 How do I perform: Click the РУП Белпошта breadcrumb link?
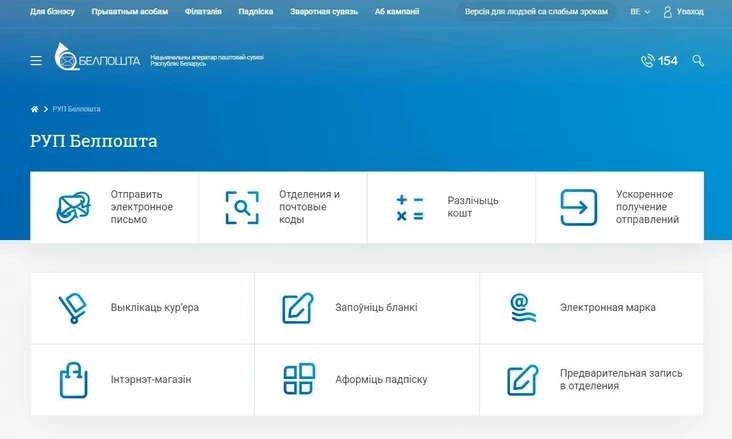[77, 109]
